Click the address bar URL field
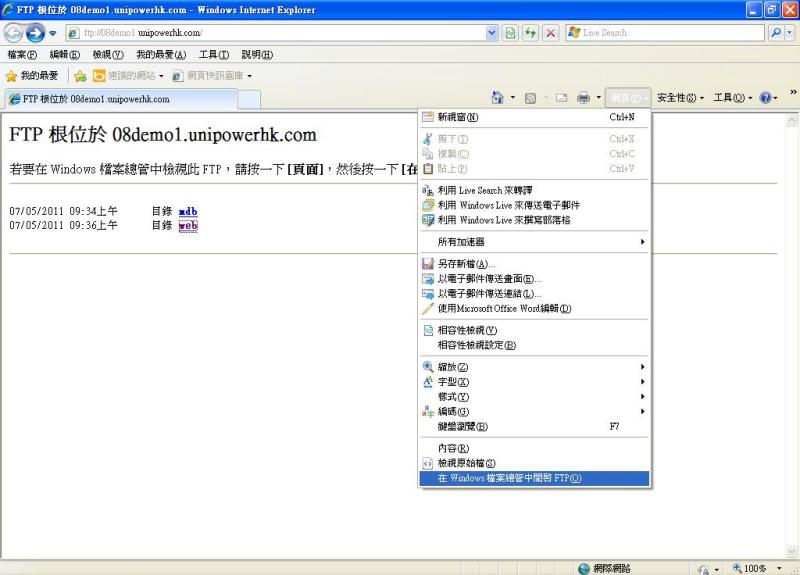 276,33
